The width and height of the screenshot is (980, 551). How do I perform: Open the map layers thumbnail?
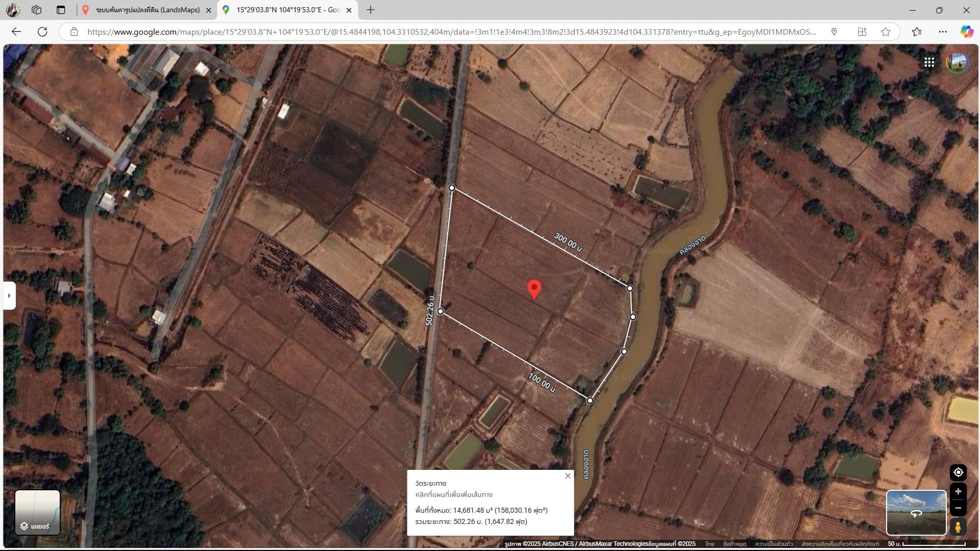point(38,512)
